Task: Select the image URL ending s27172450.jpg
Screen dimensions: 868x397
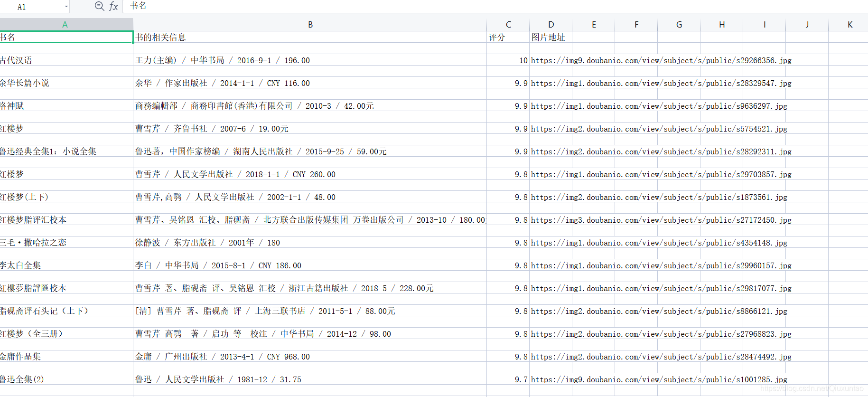Action: (x=661, y=220)
